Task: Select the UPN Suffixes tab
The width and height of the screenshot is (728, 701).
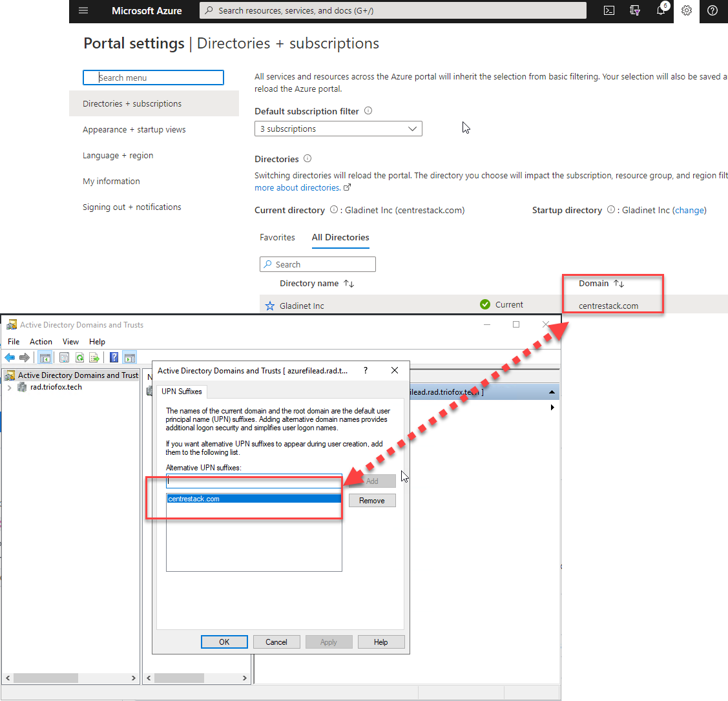Action: click(x=182, y=392)
